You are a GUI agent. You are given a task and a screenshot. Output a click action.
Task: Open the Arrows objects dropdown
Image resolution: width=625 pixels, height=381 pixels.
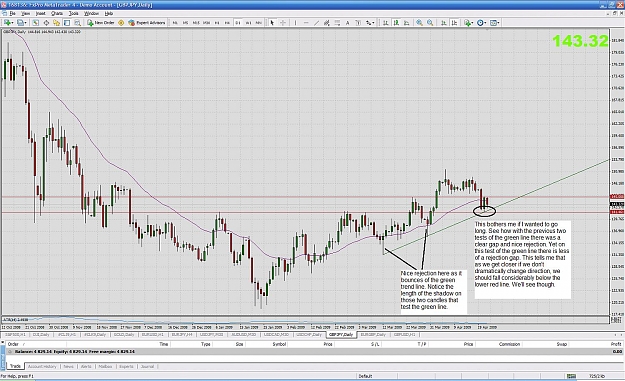(370, 23)
